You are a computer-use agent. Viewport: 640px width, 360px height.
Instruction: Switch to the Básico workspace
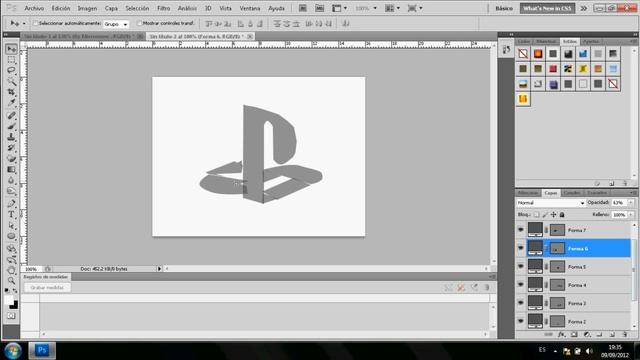pos(504,8)
